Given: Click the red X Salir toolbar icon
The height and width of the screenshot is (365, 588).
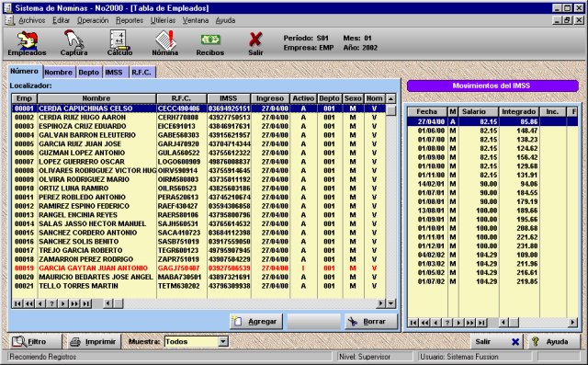Looking at the screenshot, I should click(x=255, y=43).
